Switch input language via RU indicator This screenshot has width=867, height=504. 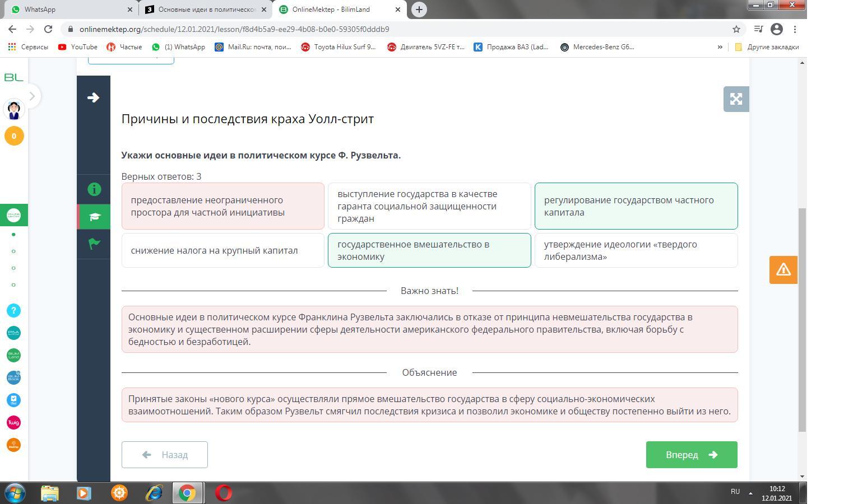(x=735, y=492)
